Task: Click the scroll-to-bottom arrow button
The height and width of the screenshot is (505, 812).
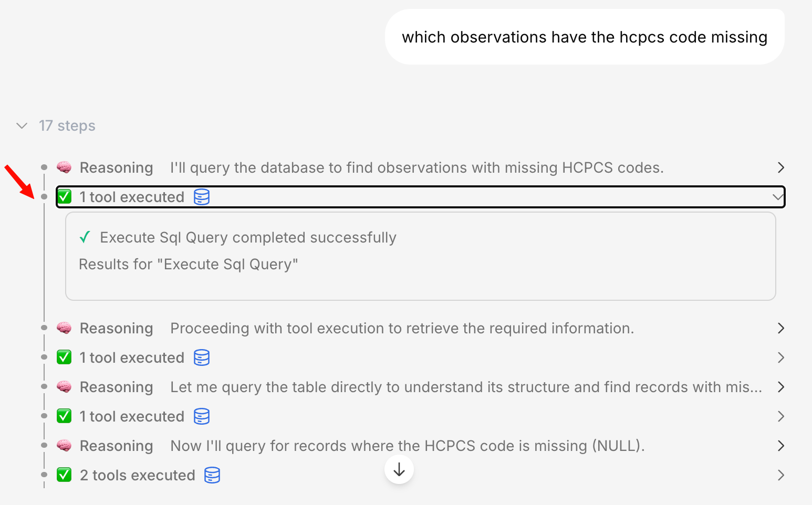Action: click(x=399, y=469)
